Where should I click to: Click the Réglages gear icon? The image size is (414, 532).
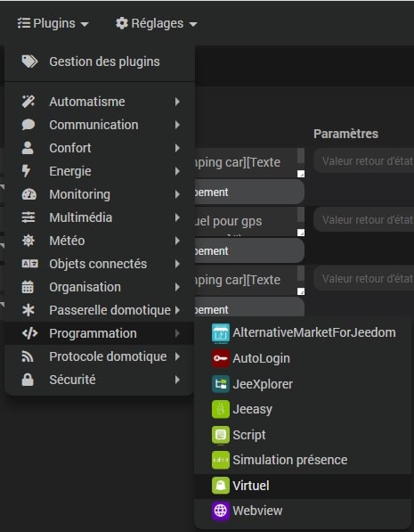(x=122, y=23)
